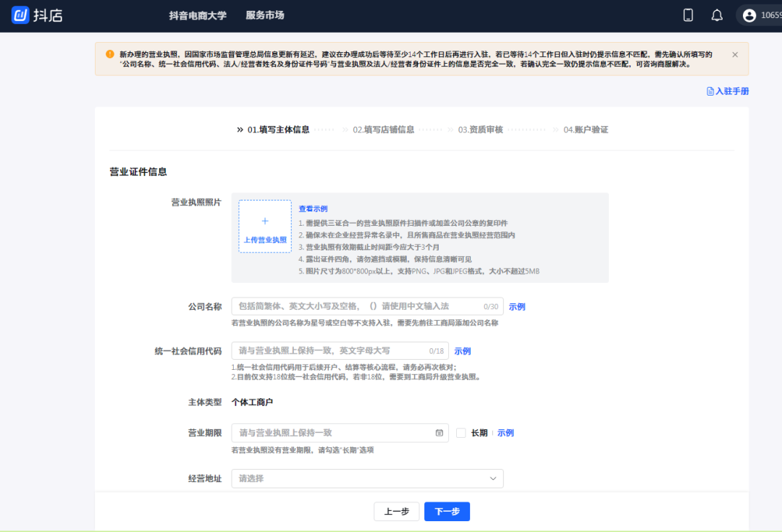Click 示例 link next to 公司名称

517,307
